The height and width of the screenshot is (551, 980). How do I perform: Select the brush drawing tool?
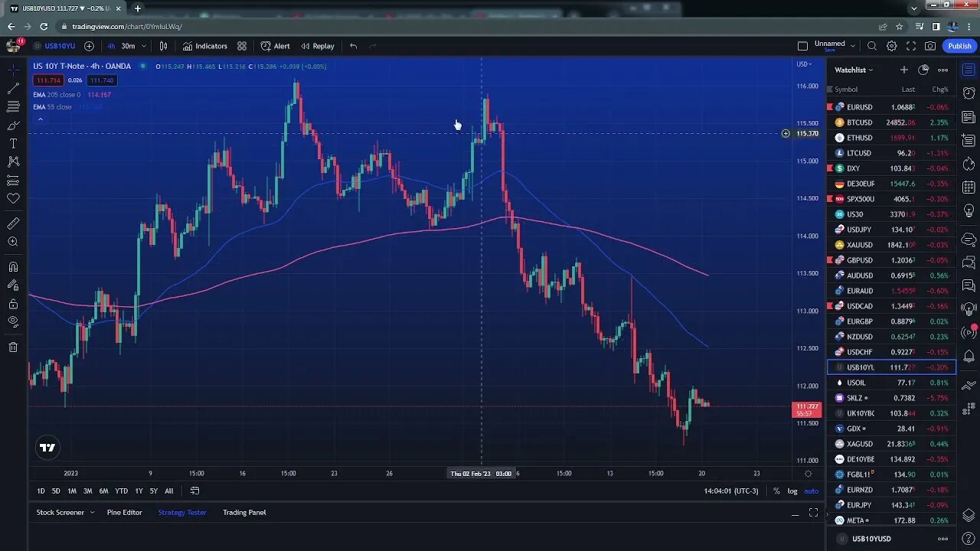click(13, 126)
